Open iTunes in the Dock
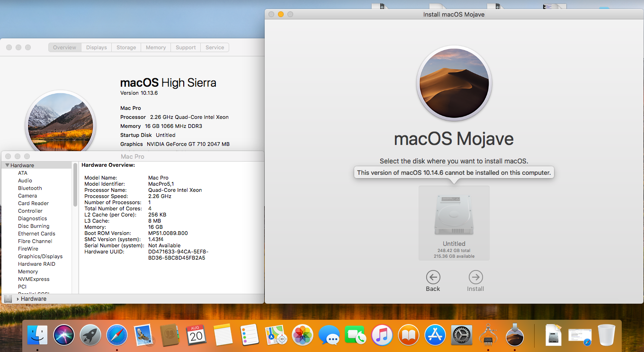 pyautogui.click(x=382, y=335)
